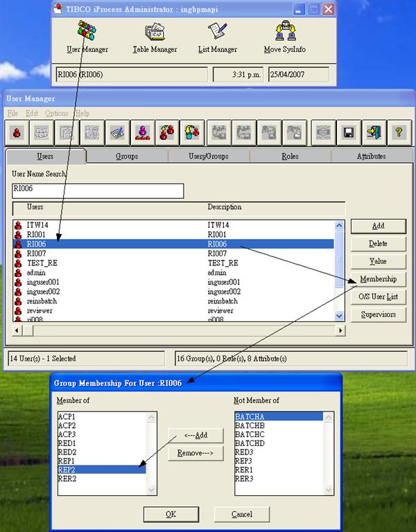The image size is (416, 532).
Task: Click the red user icon beside admin
Action: coord(18,272)
